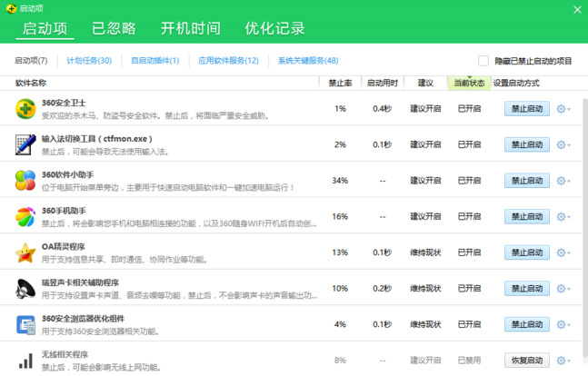588x376 pixels.
Task: Open the 计划任务(30) sub-tab
Action: (89, 61)
